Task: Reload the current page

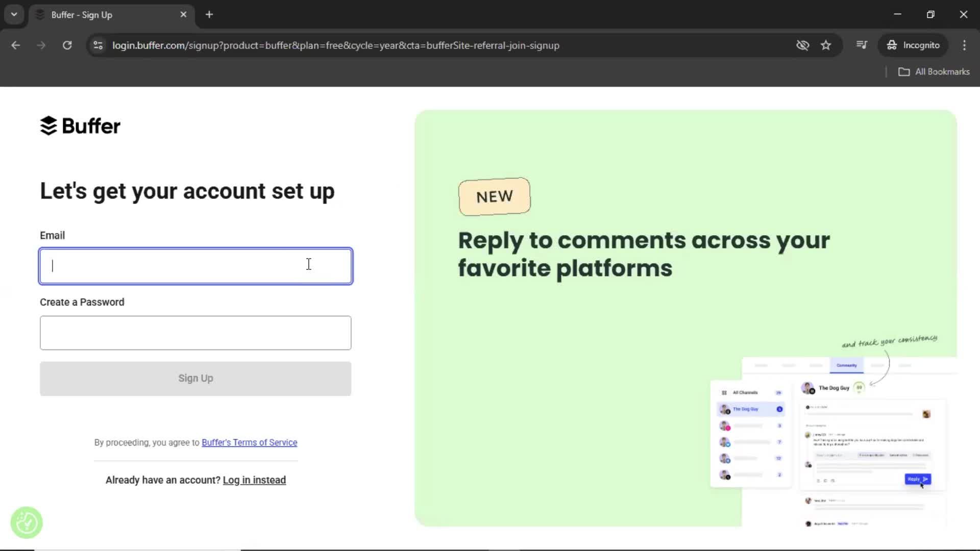Action: pos(67,45)
